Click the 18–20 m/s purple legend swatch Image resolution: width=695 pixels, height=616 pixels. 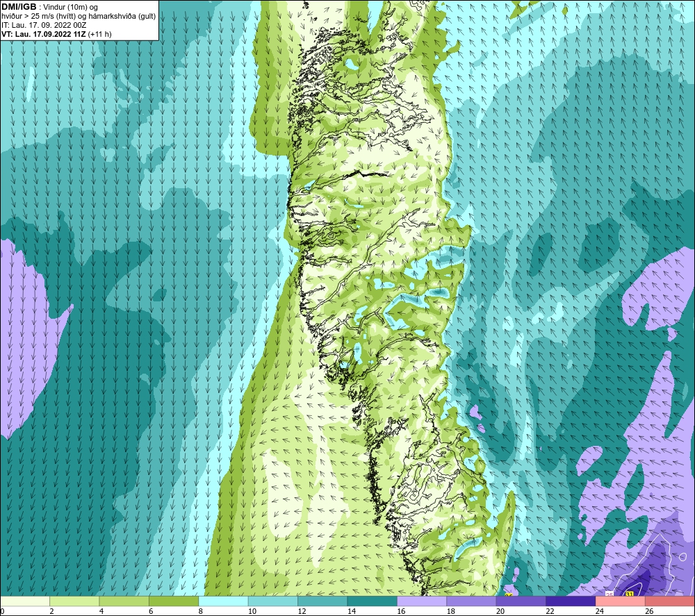click(472, 601)
